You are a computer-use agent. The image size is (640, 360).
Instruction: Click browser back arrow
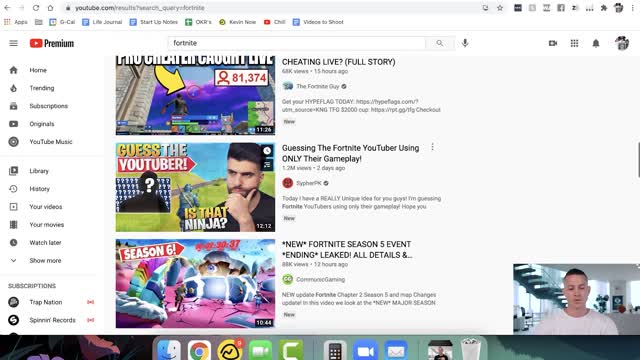click(7, 8)
